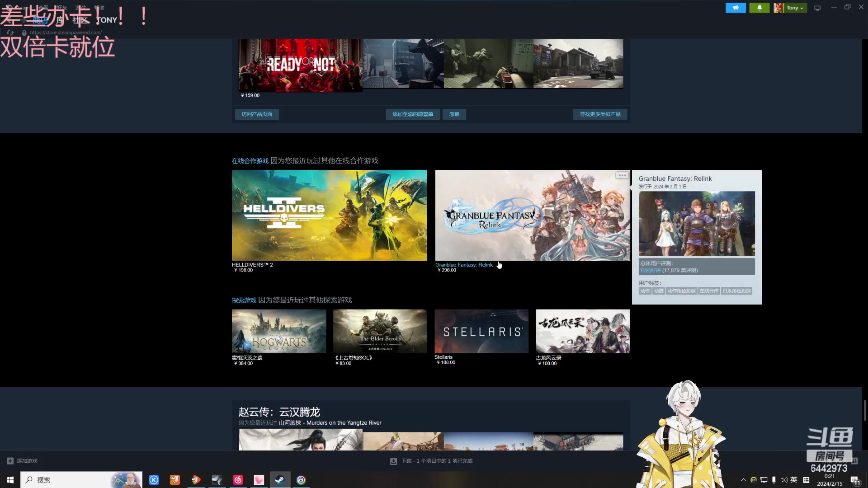
Task: Click 山河旅探 - Murders on the Yangtze River link
Action: point(330,423)
